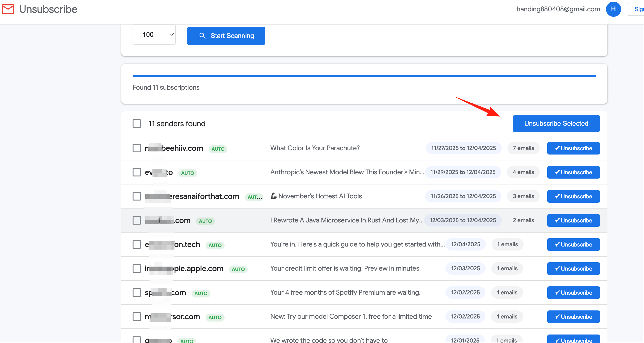Click the AUTO badge next to apple.com
The width and height of the screenshot is (644, 343).
point(238,269)
